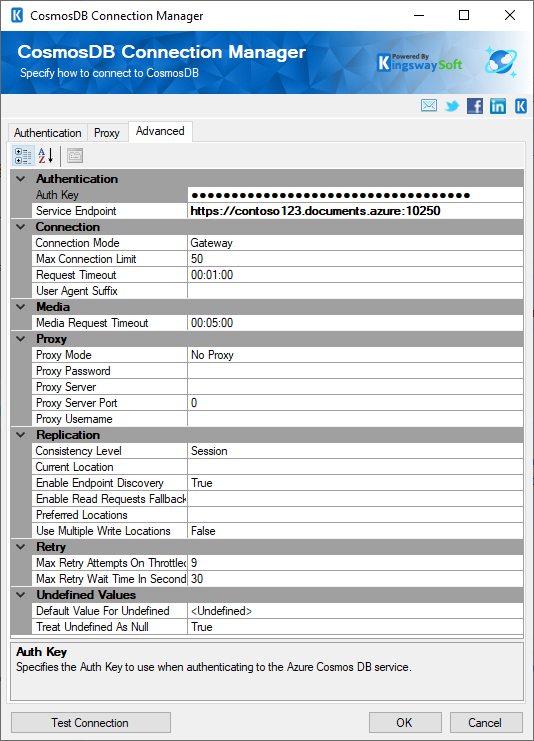Screen dimensions: 534x741
Task: Switch to the Authentication tab
Action: [x=48, y=133]
